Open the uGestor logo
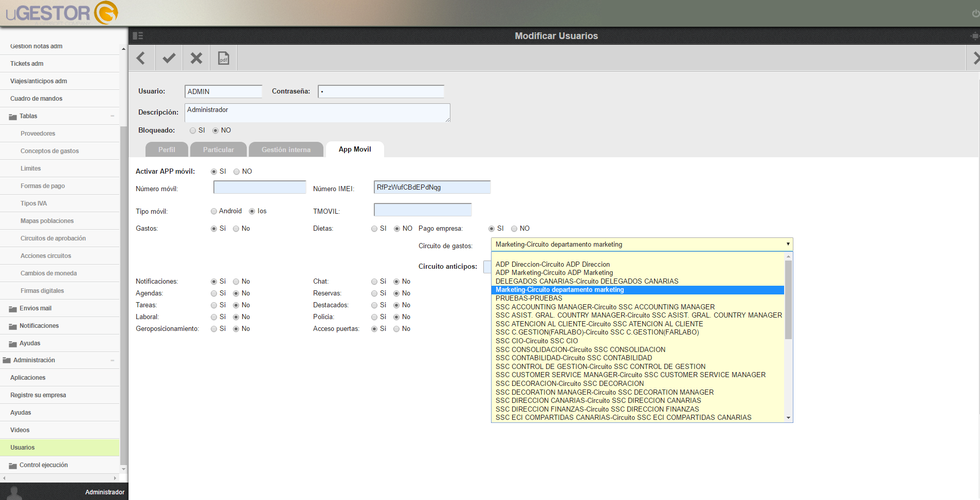Viewport: 980px width, 500px height. (x=62, y=13)
